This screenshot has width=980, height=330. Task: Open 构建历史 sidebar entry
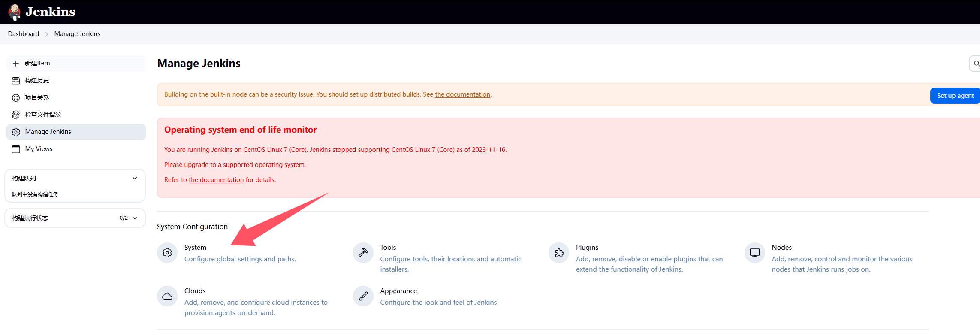point(76,80)
